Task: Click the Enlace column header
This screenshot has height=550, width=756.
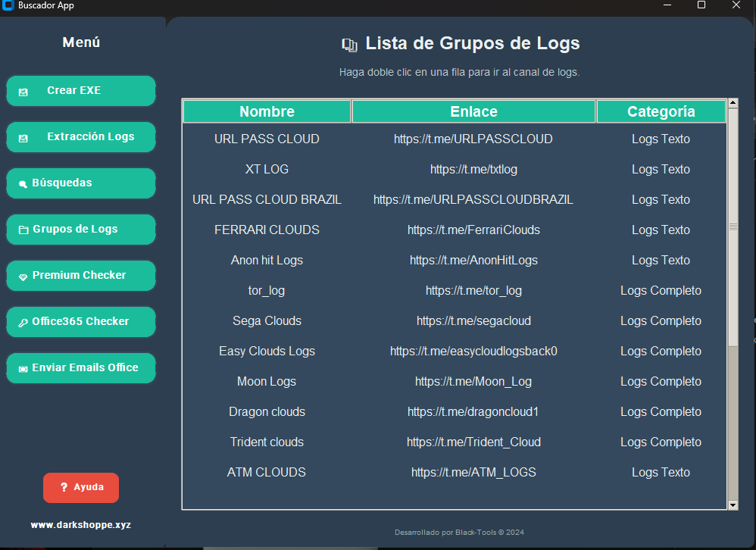Action: [473, 111]
